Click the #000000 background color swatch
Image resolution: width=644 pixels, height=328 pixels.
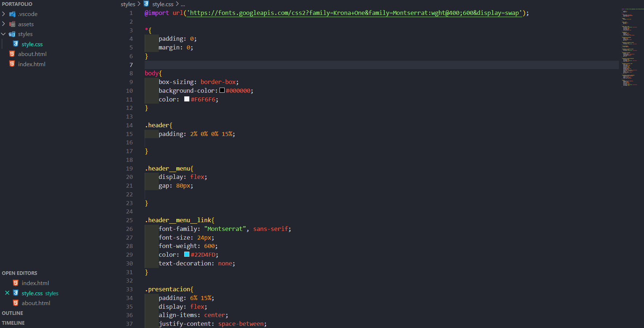coord(222,91)
